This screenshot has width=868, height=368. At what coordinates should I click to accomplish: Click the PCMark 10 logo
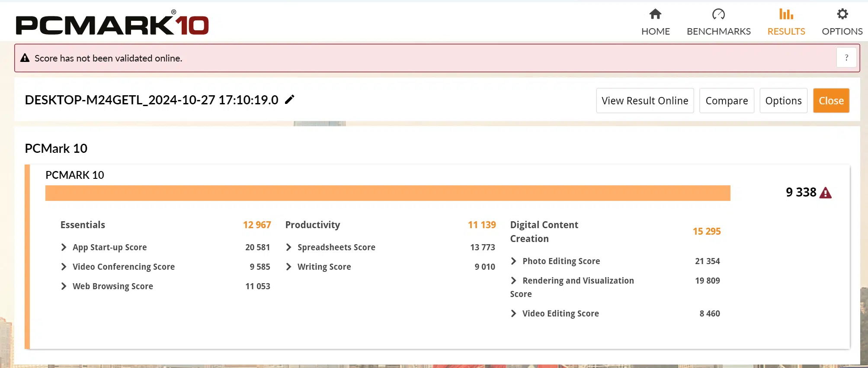click(x=112, y=23)
